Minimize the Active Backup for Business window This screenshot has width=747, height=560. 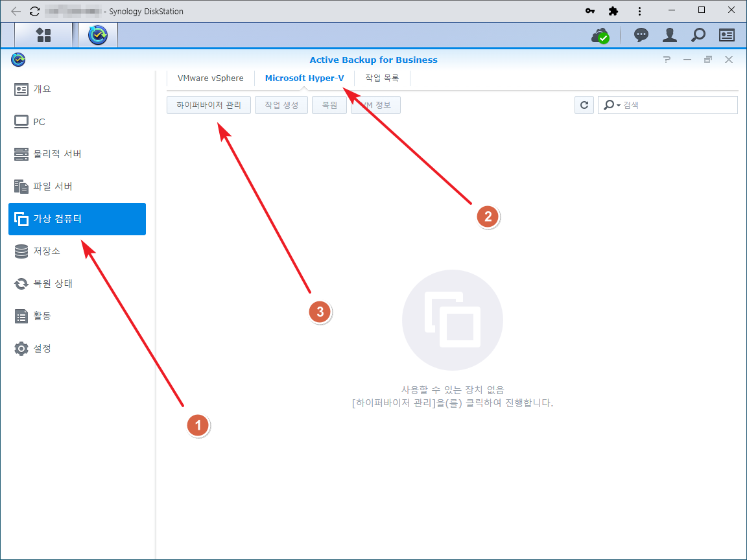[687, 60]
